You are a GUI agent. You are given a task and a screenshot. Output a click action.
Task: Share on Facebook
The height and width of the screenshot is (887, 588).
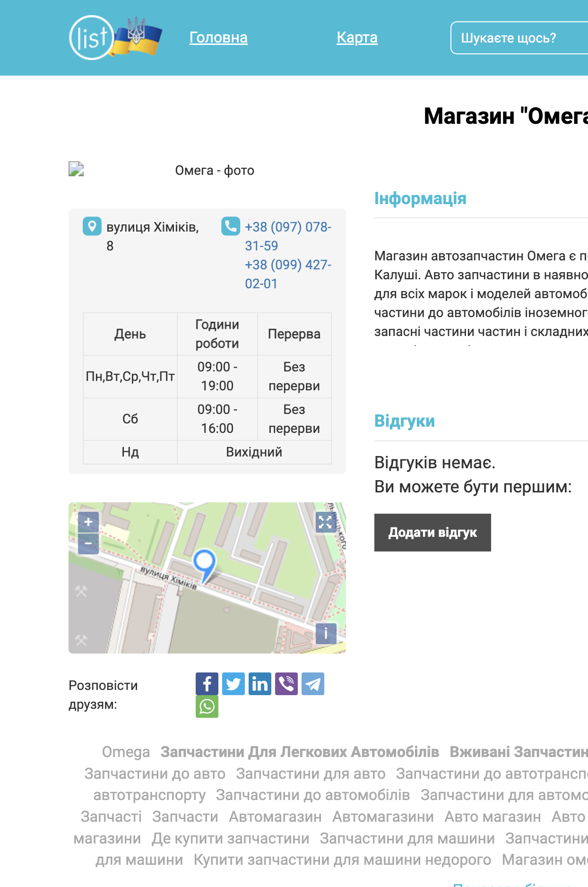pos(207,684)
